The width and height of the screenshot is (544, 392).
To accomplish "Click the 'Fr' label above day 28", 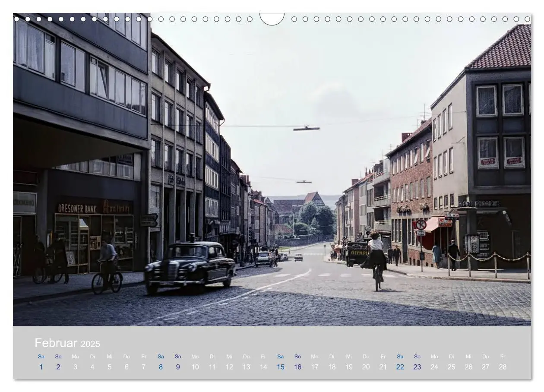I will [503, 357].
